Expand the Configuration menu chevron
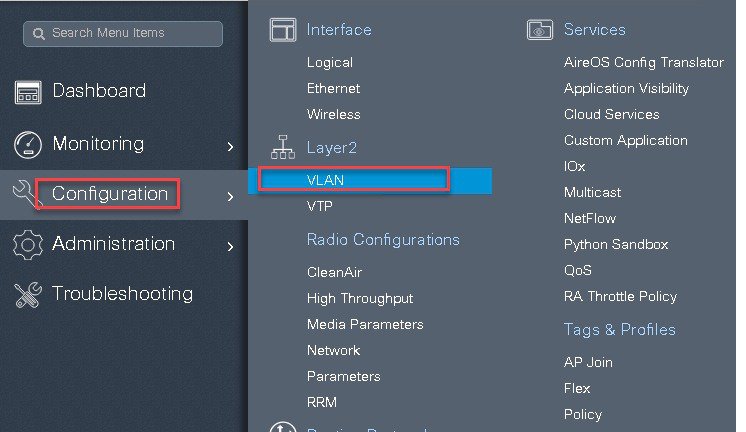The width and height of the screenshot is (746, 432). coord(230,196)
